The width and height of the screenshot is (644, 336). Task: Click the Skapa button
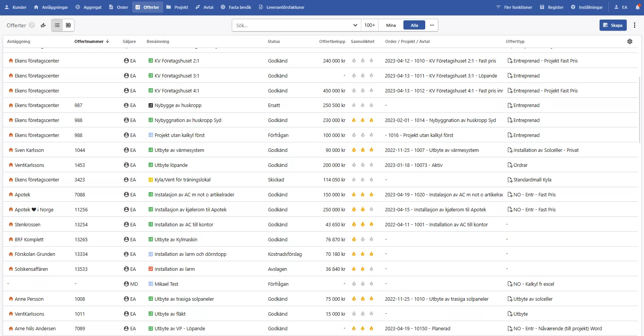coord(613,25)
